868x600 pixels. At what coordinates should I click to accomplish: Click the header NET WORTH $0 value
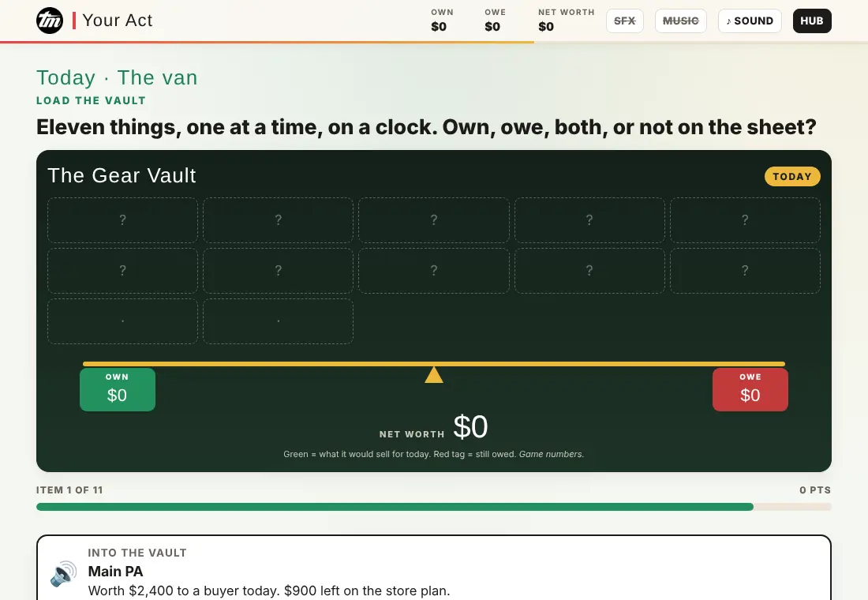point(546,27)
